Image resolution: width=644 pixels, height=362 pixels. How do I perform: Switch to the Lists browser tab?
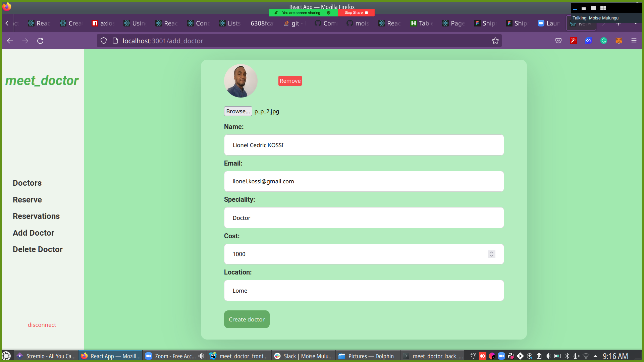[230, 23]
